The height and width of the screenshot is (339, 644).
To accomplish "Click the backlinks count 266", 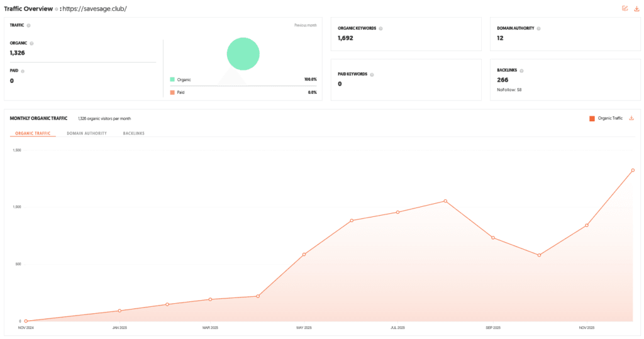I will 502,80.
